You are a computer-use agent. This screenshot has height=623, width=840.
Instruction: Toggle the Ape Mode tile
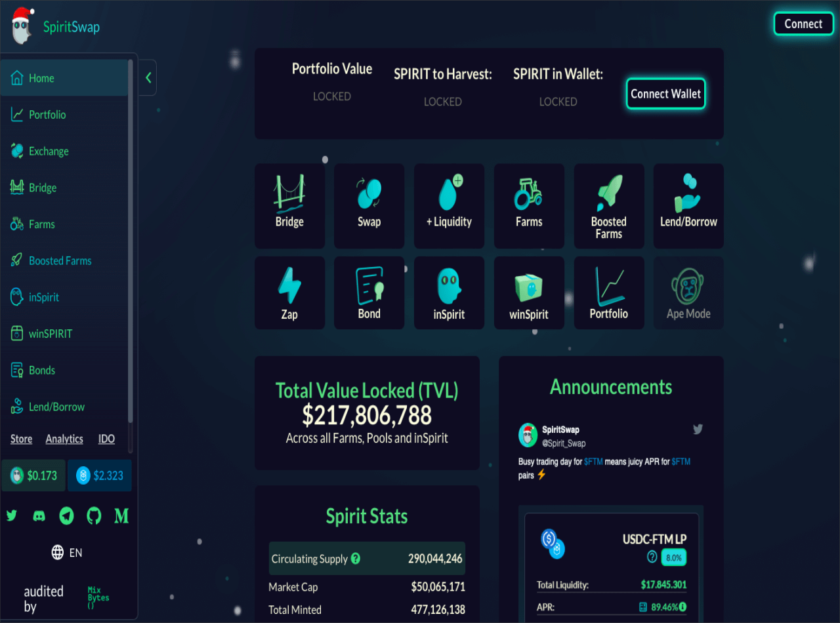pos(688,292)
